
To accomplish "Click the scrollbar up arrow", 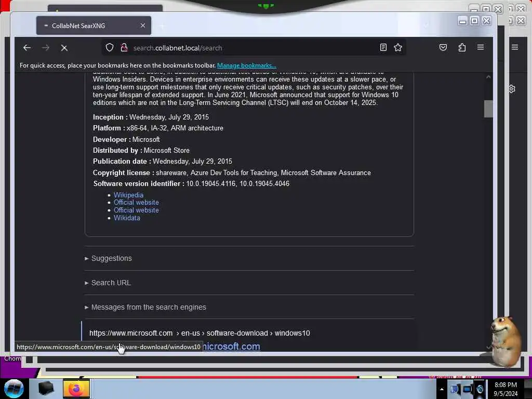I will (x=488, y=77).
